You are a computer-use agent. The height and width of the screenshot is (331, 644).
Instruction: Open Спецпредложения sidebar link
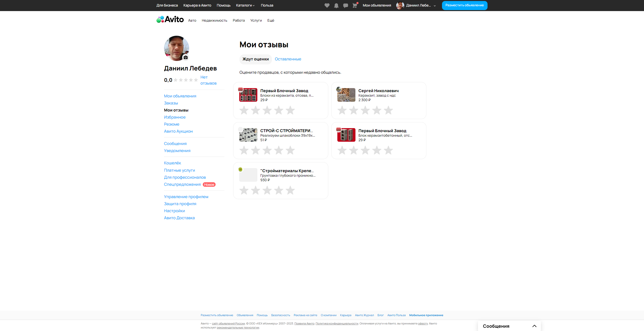182,184
